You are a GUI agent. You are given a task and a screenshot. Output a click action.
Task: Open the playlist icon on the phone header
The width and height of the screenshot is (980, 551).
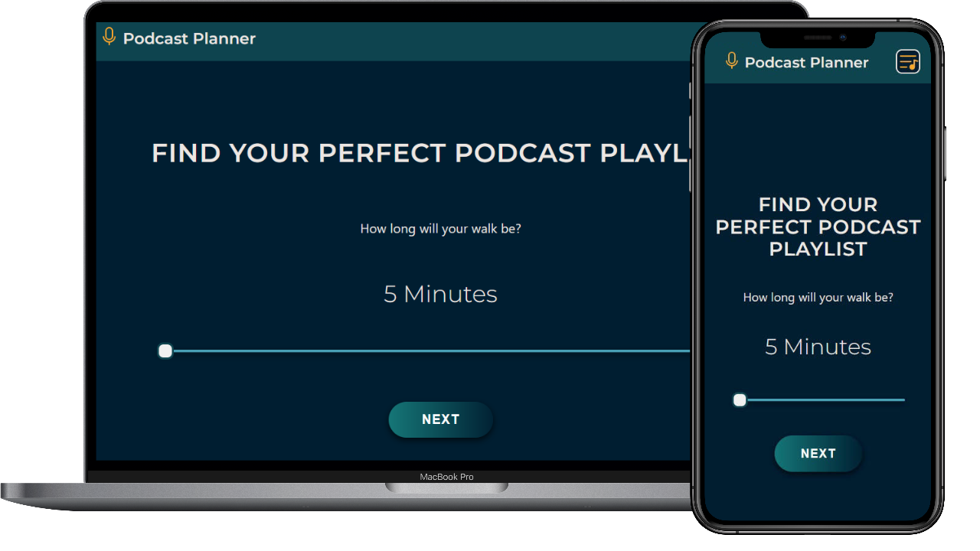pos(908,62)
